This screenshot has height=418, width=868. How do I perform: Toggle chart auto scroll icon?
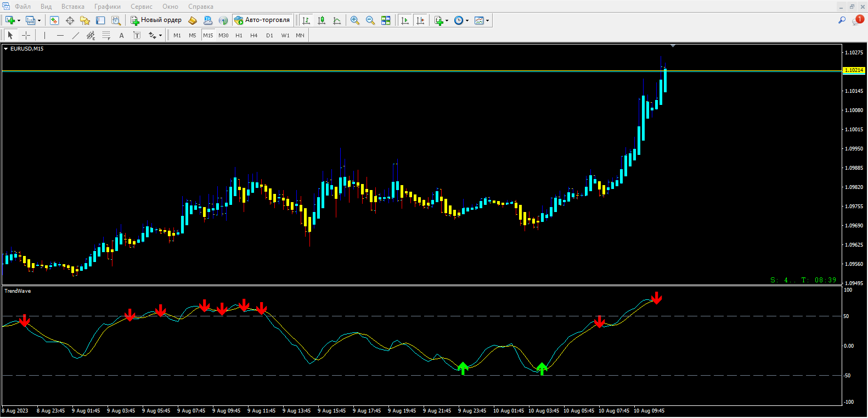pos(405,20)
